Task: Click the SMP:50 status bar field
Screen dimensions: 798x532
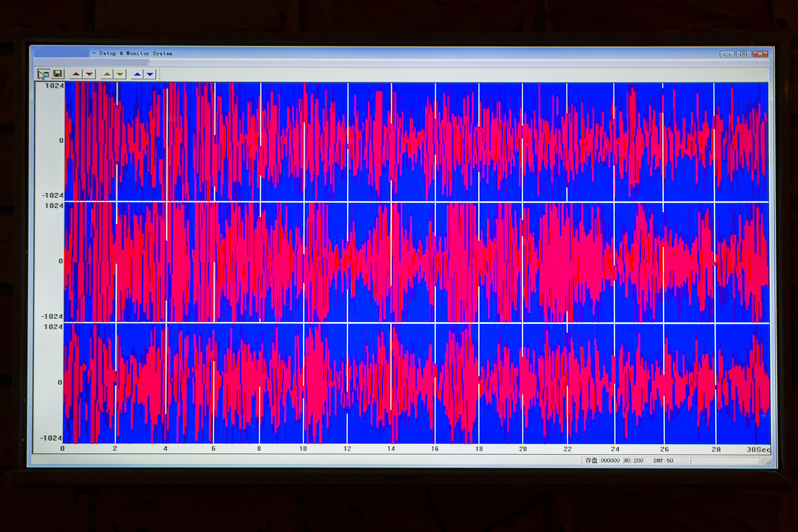Action: 663,461
